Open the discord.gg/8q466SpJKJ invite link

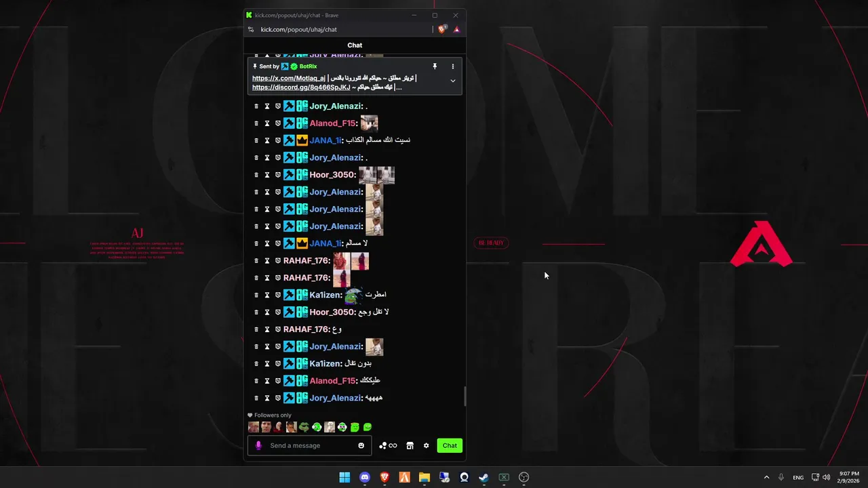pos(302,87)
